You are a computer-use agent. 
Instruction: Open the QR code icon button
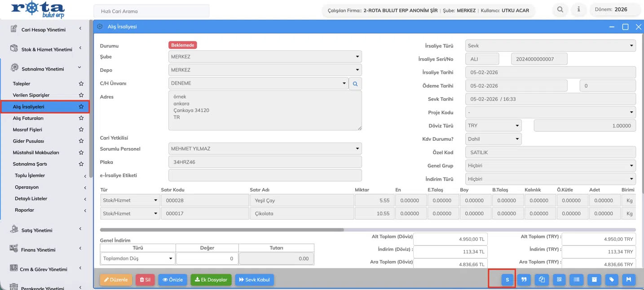coord(559,280)
